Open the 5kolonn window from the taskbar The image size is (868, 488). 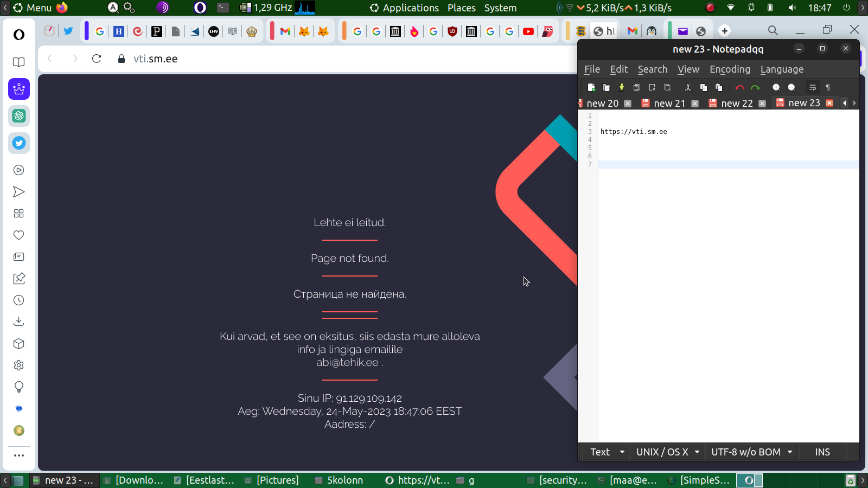click(x=340, y=480)
